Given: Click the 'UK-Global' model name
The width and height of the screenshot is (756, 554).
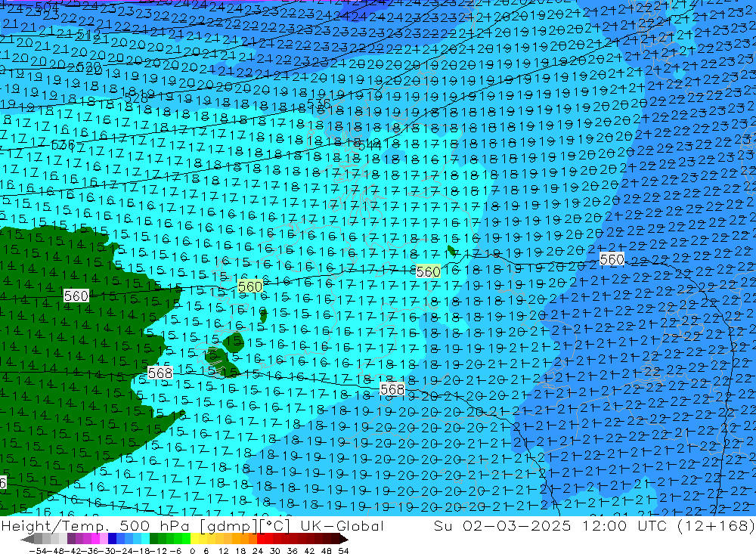Looking at the screenshot, I should coord(342,525).
